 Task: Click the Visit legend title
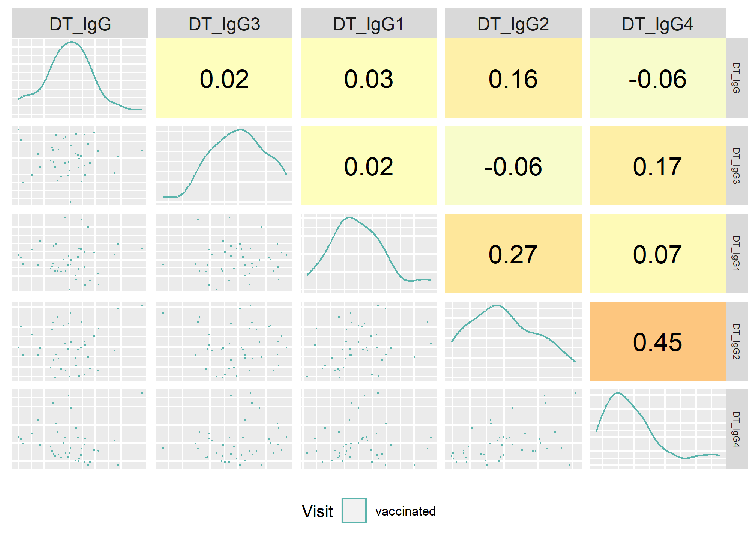coord(317,511)
